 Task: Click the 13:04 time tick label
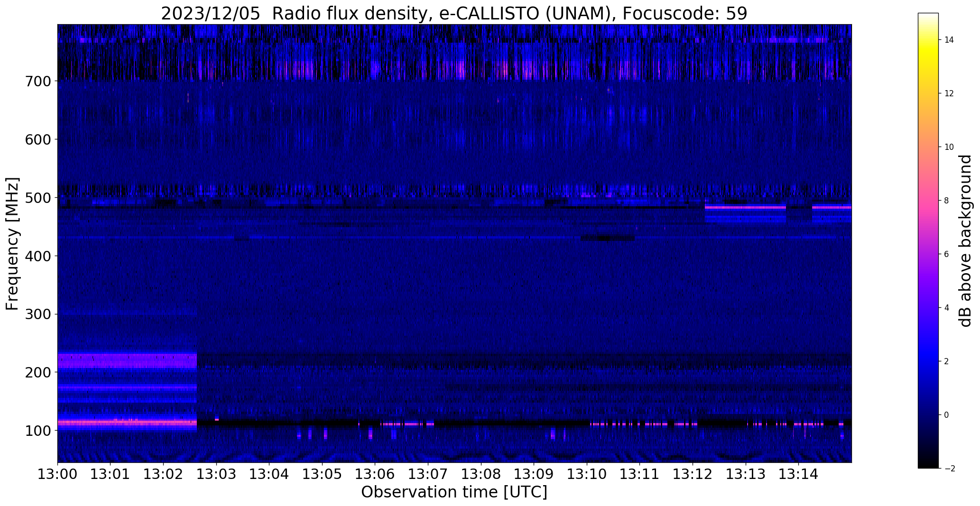(x=269, y=474)
